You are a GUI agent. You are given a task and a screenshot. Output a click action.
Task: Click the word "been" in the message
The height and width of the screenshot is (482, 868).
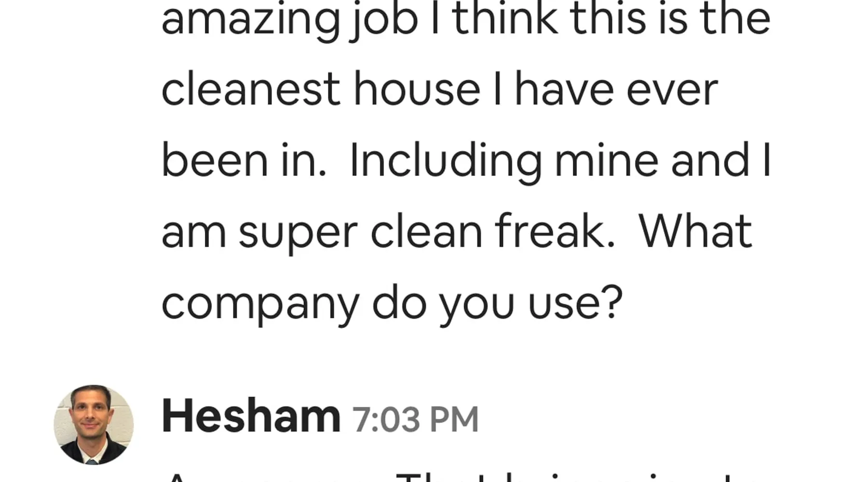coord(214,161)
